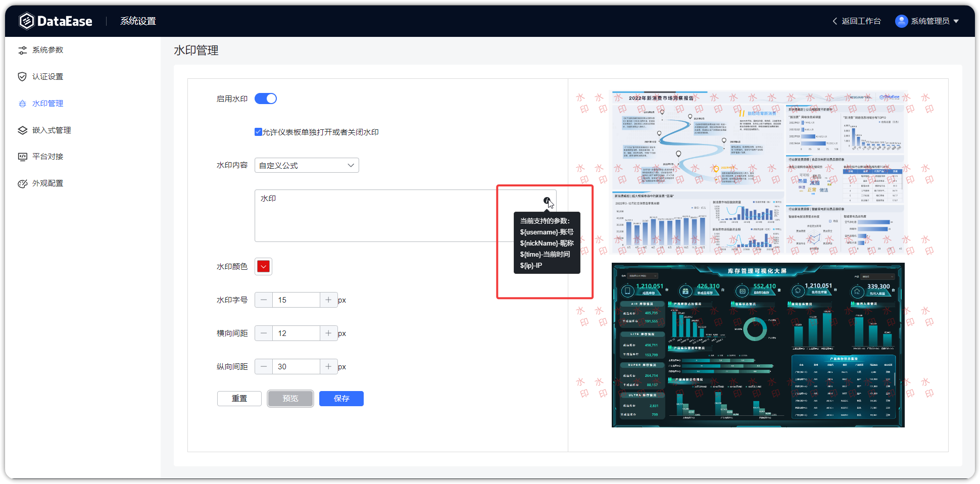Increase watermark font size with plus
The height and width of the screenshot is (484, 980).
(x=328, y=300)
